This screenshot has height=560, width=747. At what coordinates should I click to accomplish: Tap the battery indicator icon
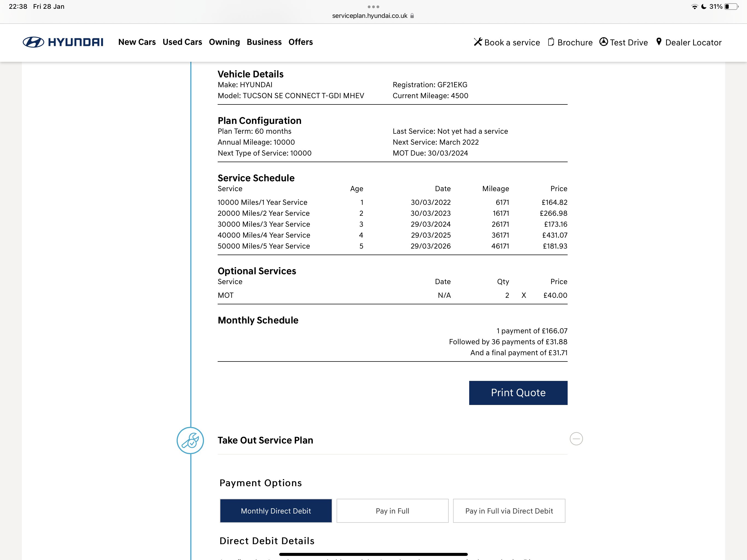coord(731,7)
